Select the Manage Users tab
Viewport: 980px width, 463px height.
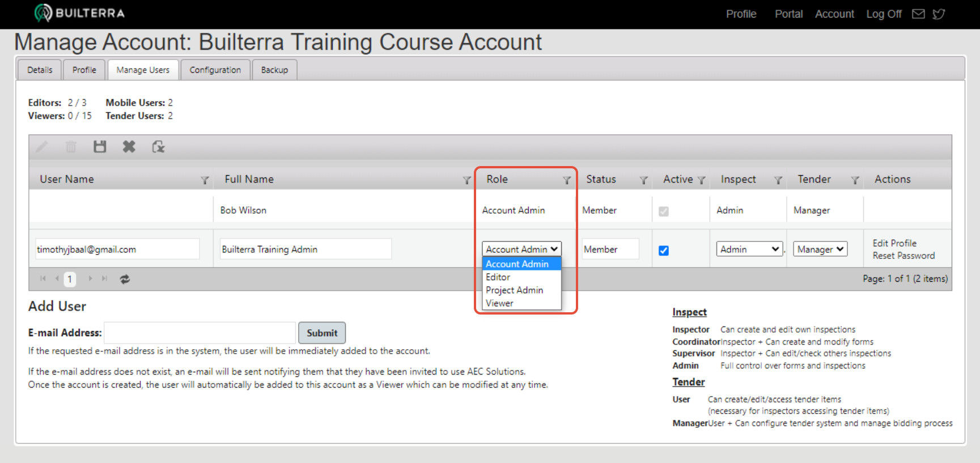[143, 70]
